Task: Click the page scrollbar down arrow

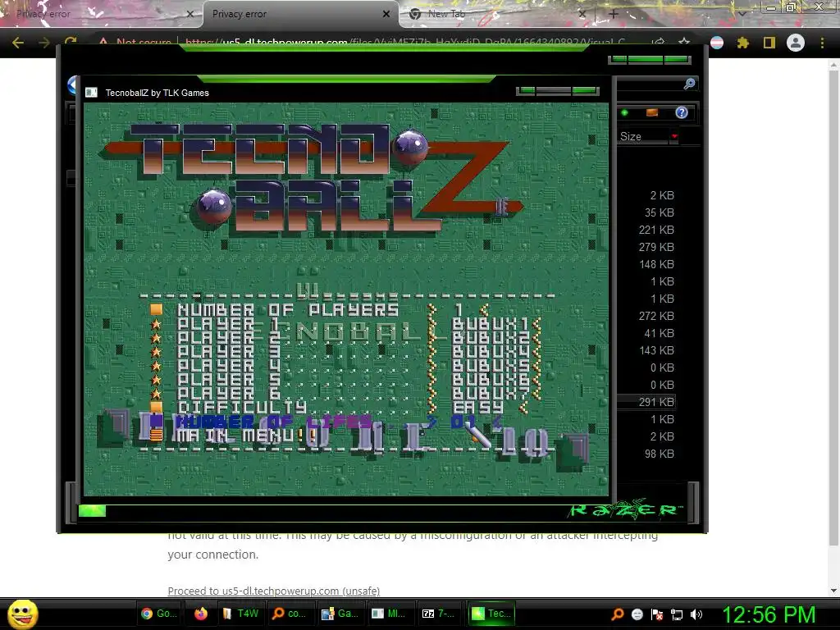Action: (x=833, y=591)
